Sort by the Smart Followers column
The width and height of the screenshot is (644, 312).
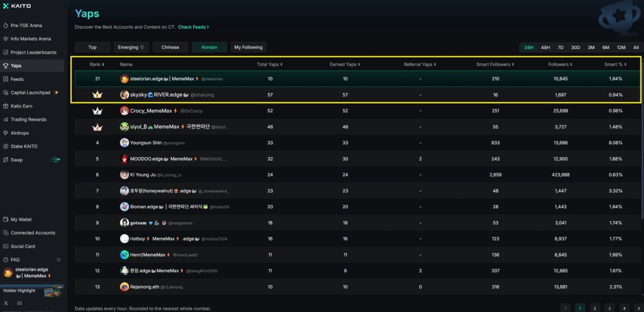click(x=495, y=64)
